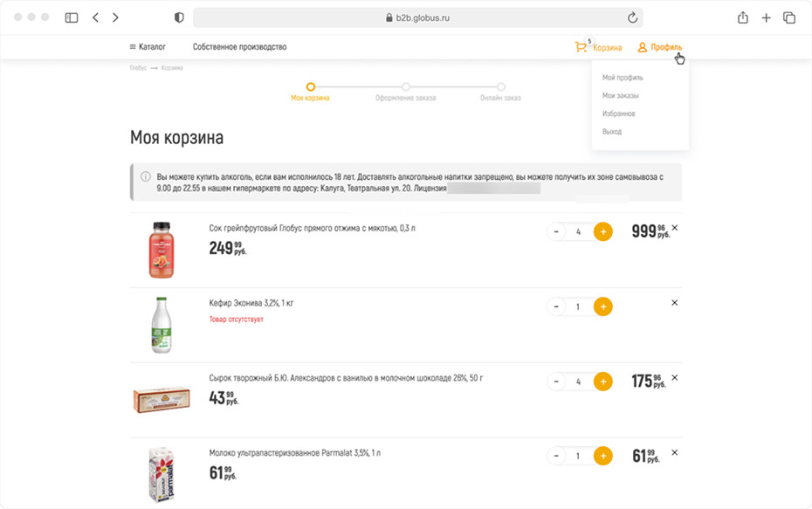Remove Кефир Эконива from the cart
This screenshot has width=812, height=509.
674,303
